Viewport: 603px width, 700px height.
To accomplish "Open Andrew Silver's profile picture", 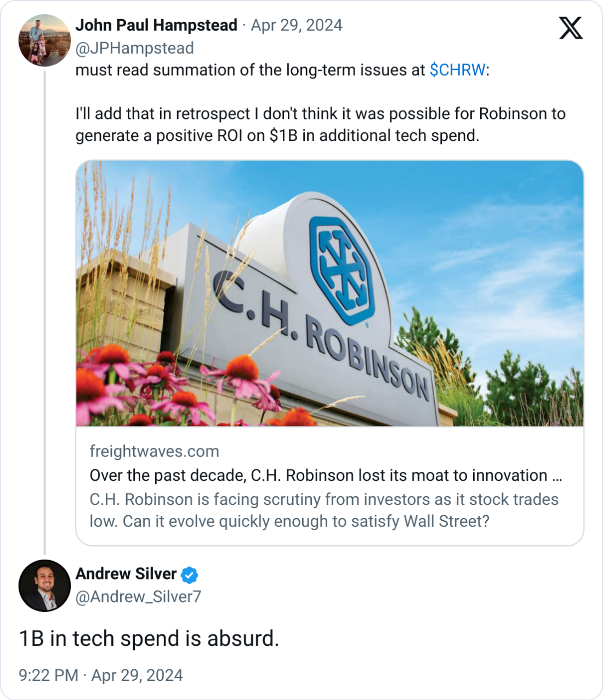I will 44,585.
